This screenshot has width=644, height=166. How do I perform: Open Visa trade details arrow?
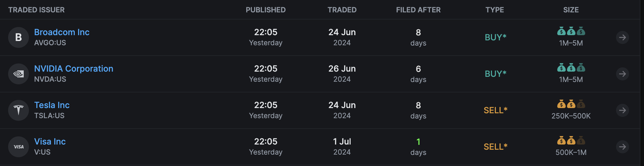tap(622, 147)
